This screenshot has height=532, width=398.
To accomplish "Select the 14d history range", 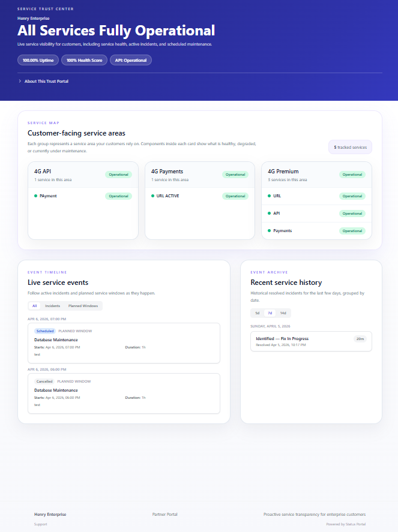I will pos(283,313).
